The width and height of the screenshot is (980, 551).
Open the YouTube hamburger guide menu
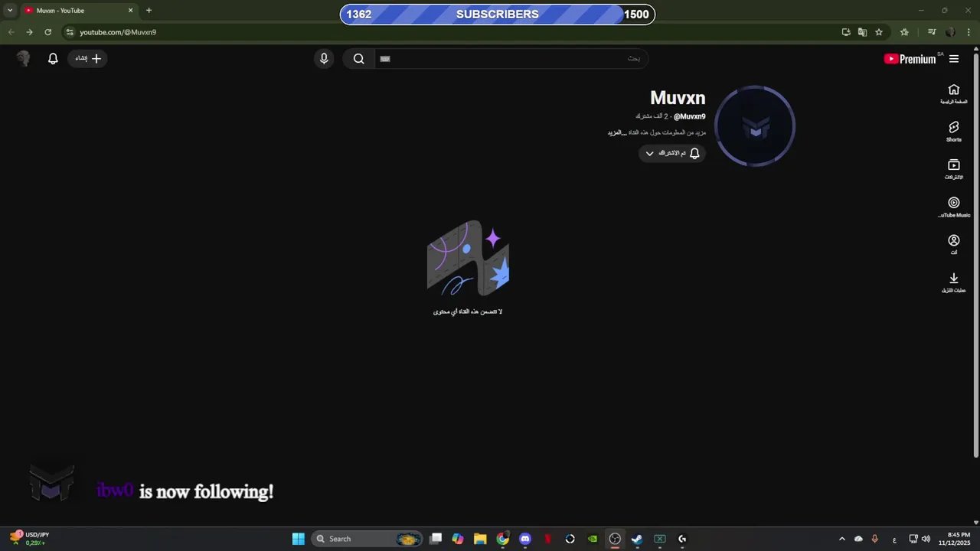(954, 59)
